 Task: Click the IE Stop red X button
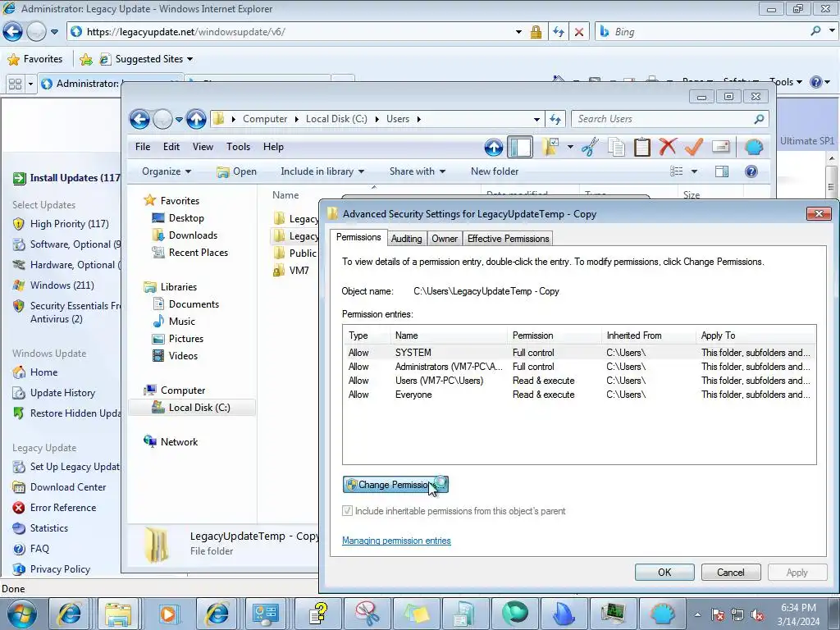click(579, 32)
